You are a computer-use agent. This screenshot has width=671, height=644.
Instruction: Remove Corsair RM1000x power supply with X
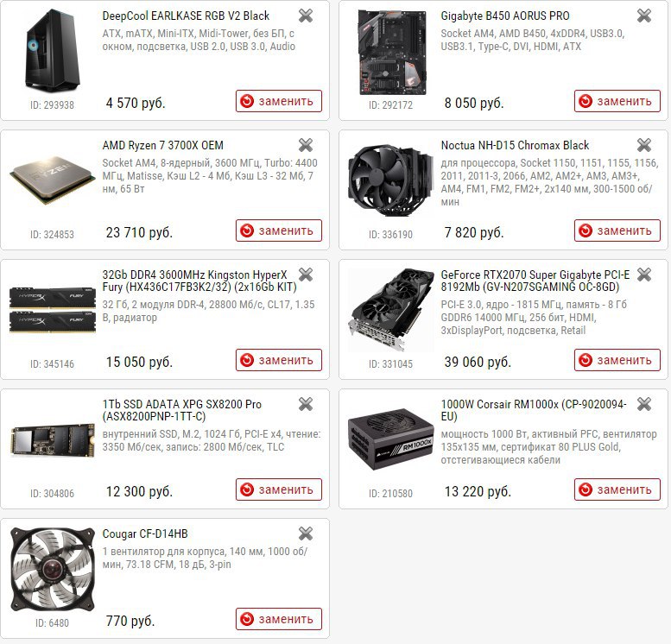[x=644, y=404]
